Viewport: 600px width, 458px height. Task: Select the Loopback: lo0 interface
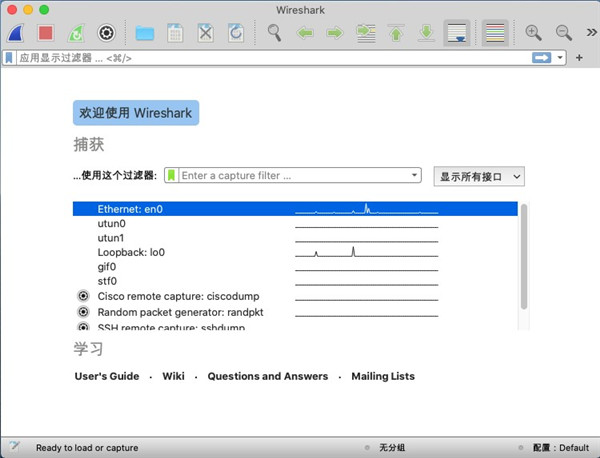131,253
